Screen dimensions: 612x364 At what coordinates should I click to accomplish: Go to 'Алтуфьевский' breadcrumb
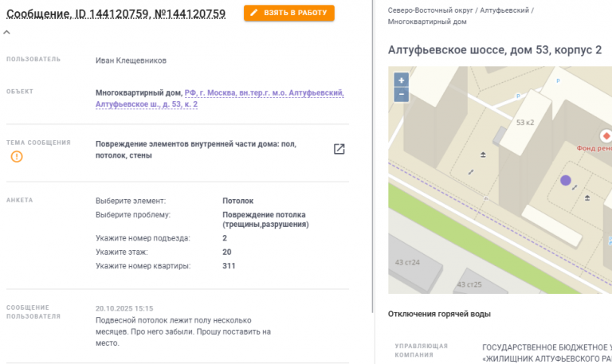click(x=505, y=10)
